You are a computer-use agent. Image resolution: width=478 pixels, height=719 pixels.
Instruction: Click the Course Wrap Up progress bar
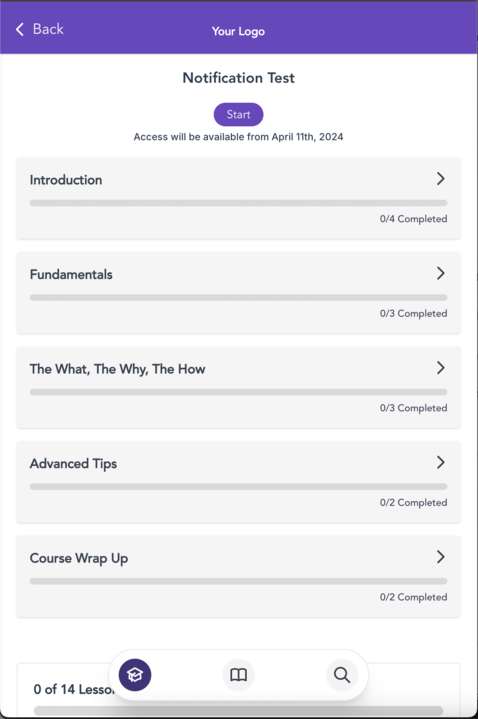click(x=239, y=581)
